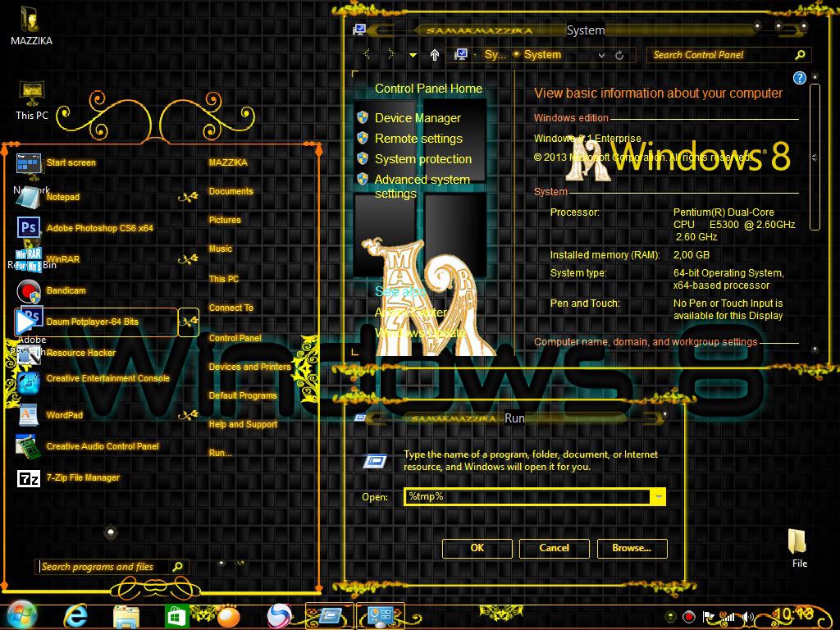The image size is (840, 630).
Task: Open the Run dialog Open dropdown
Action: pyautogui.click(x=659, y=497)
